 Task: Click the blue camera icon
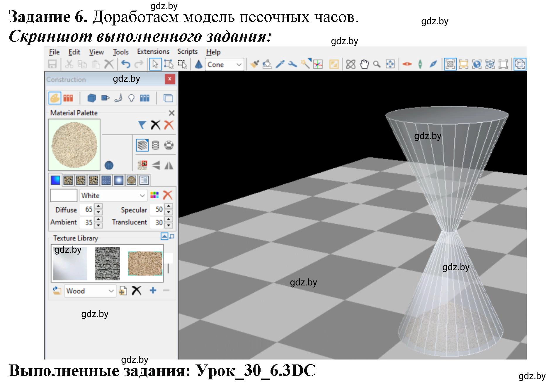point(105,98)
